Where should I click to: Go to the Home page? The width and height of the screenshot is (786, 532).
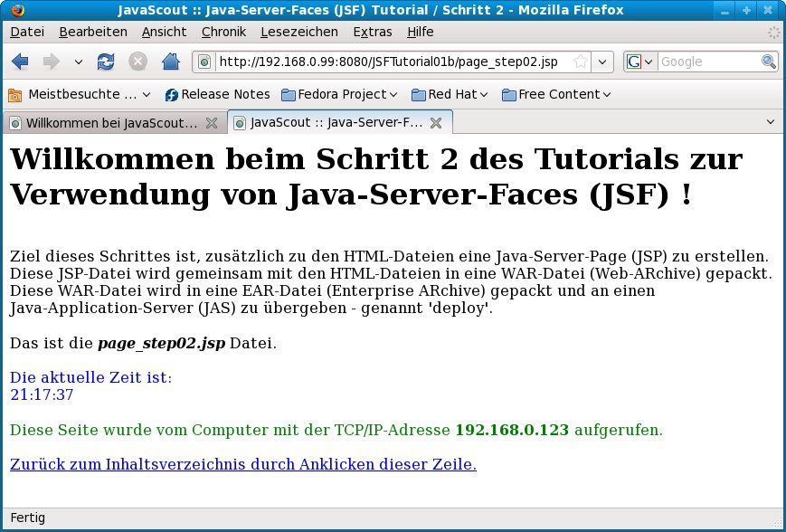[170, 62]
